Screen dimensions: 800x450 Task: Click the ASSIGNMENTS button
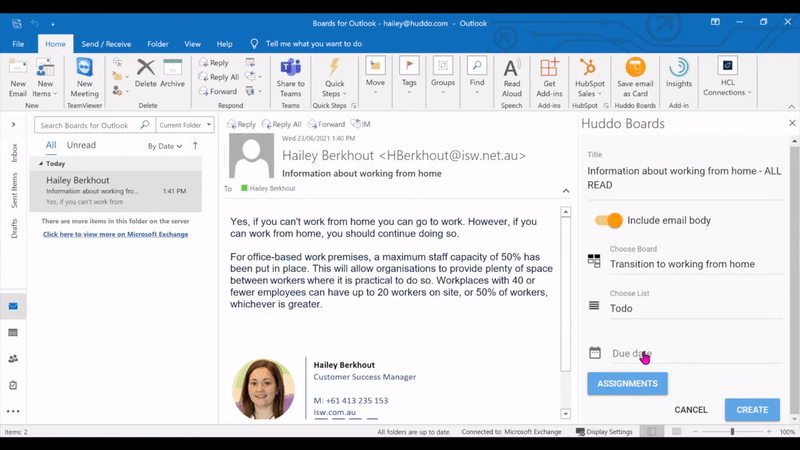click(627, 384)
